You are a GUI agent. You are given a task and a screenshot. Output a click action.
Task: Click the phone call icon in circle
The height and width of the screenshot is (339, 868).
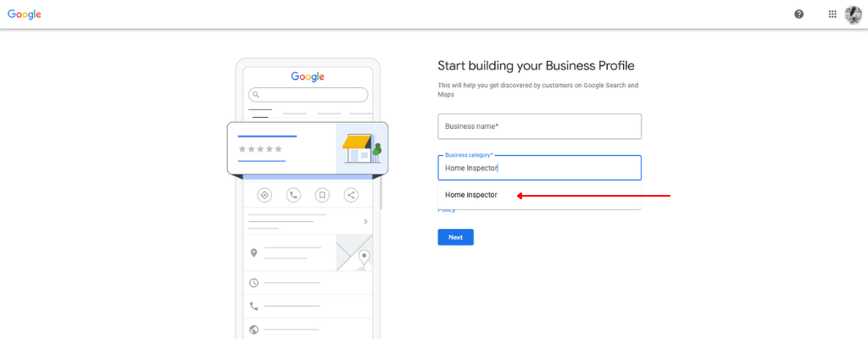293,195
